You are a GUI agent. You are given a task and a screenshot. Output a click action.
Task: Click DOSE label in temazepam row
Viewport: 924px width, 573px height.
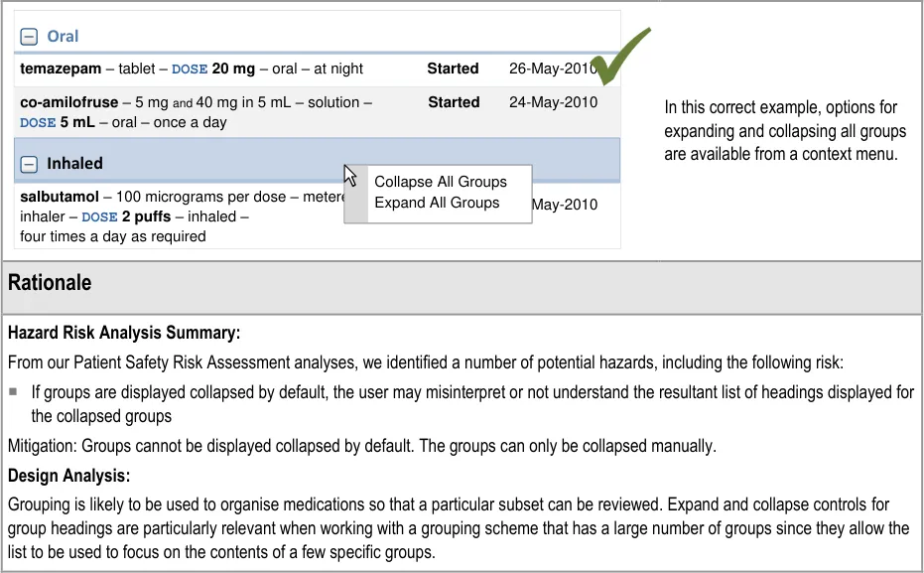pos(190,70)
